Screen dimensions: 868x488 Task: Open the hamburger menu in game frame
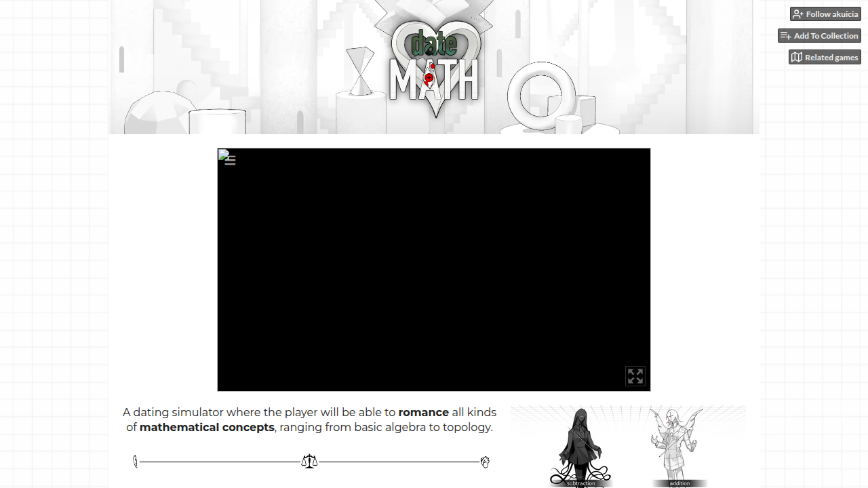(230, 161)
